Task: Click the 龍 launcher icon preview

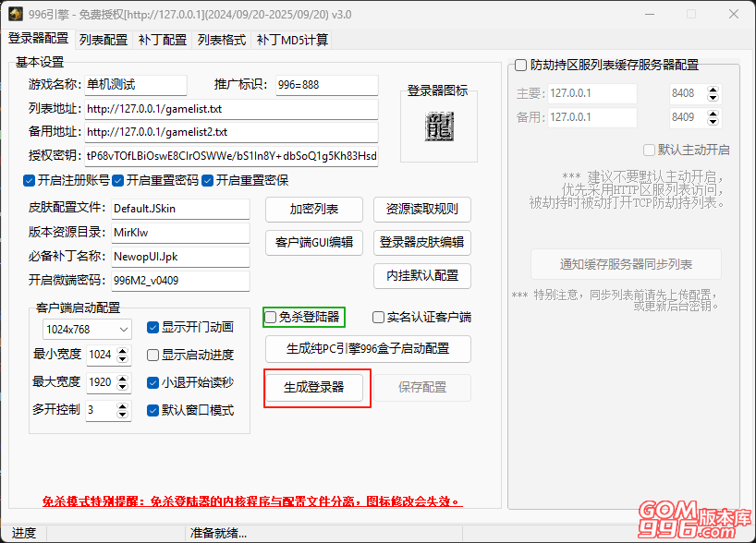Action: pos(439,127)
